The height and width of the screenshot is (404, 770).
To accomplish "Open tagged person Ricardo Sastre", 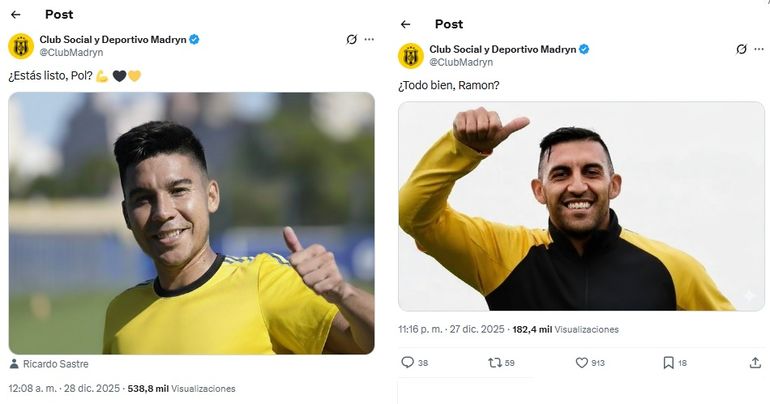I will tap(53, 364).
